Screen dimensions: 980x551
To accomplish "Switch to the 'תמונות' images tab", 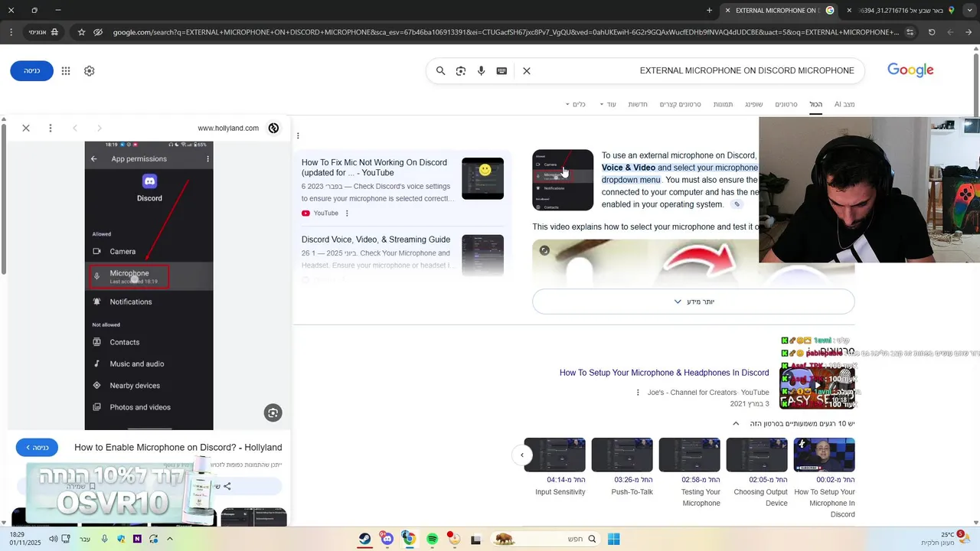I will click(x=723, y=104).
